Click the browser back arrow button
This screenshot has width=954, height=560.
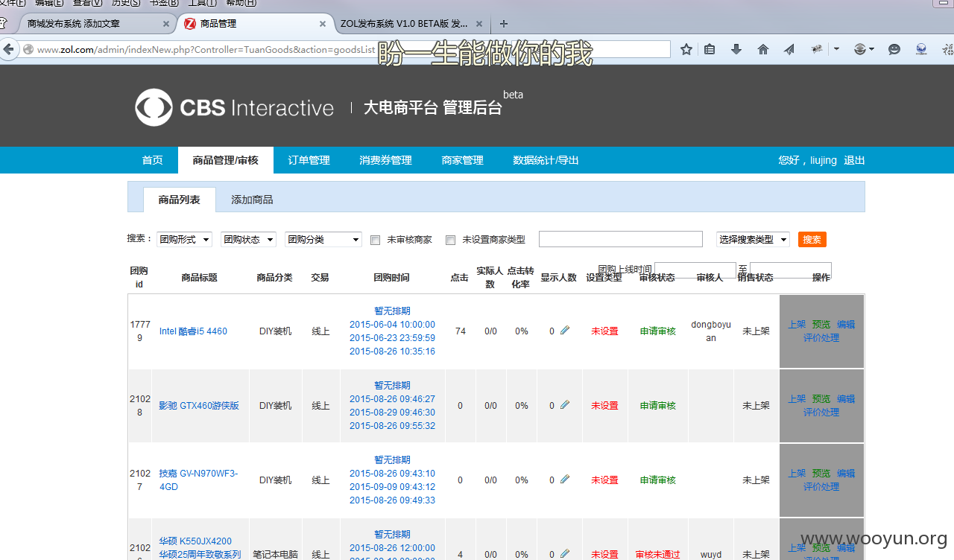point(9,50)
